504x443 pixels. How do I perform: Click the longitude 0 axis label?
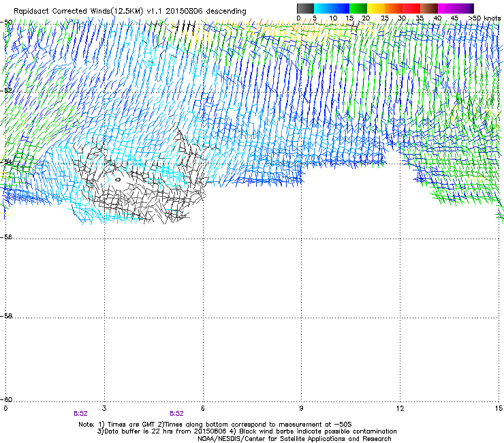click(x=5, y=408)
